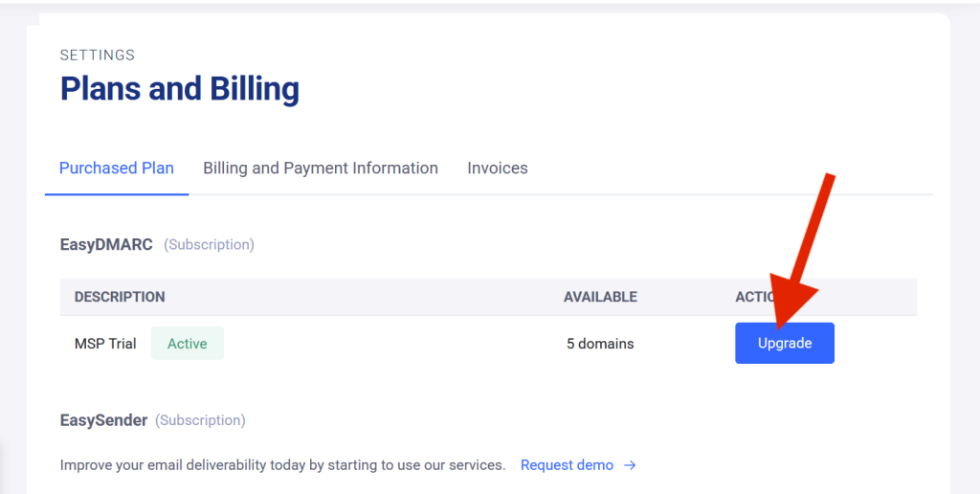Click the ACTION column header
Screen dimensions: 980x494
tap(753, 297)
